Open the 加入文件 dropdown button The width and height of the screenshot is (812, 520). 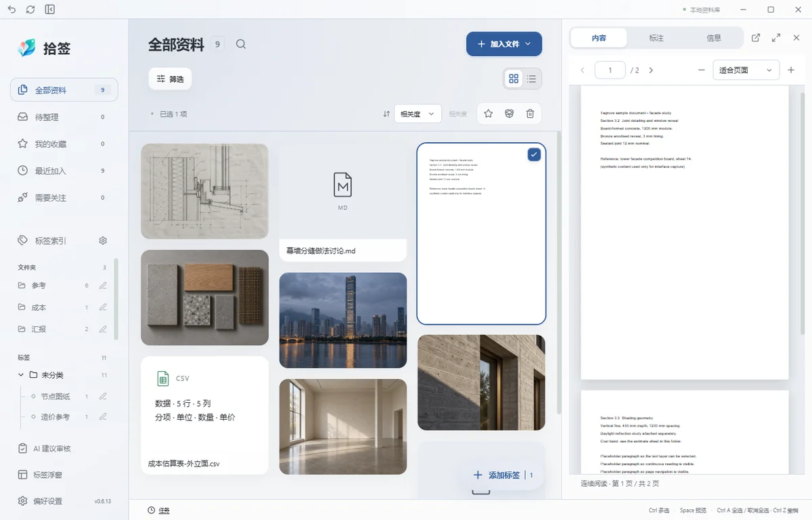click(x=504, y=44)
